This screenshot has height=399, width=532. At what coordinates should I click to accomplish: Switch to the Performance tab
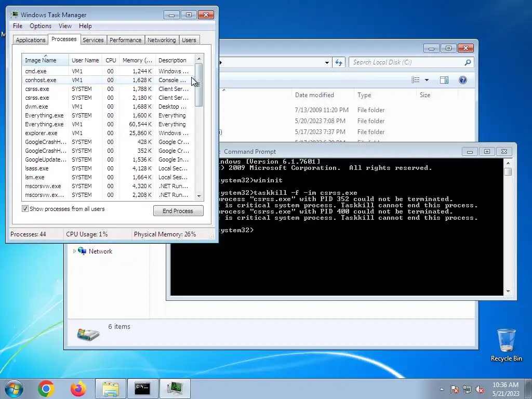pyautogui.click(x=125, y=40)
